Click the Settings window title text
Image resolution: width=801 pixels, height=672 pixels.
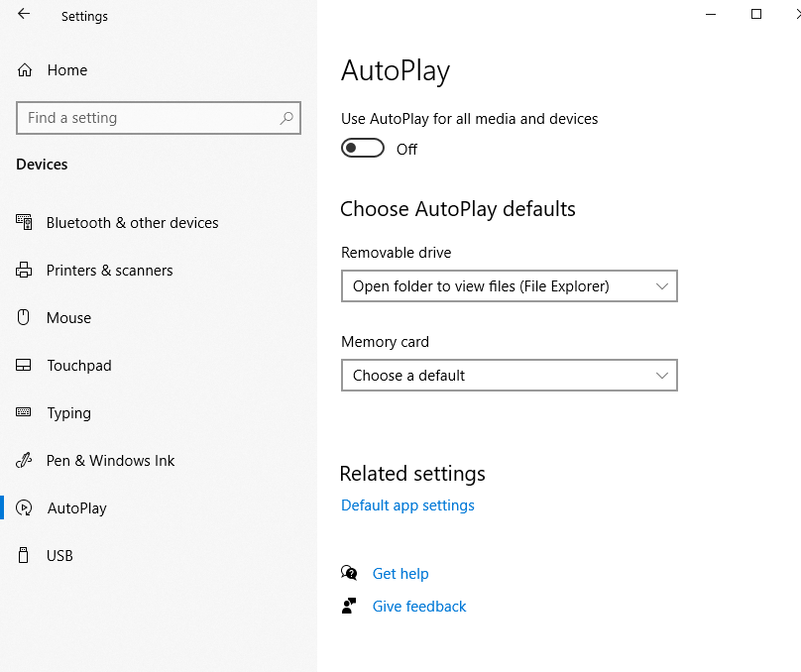click(x=85, y=16)
